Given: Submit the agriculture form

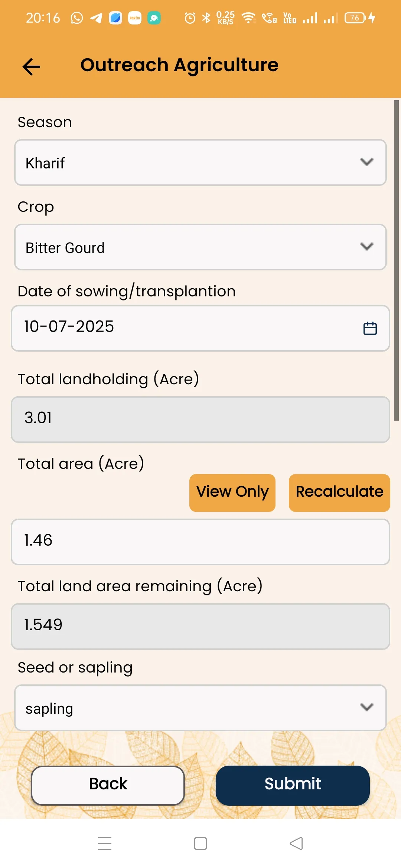Looking at the screenshot, I should [293, 785].
